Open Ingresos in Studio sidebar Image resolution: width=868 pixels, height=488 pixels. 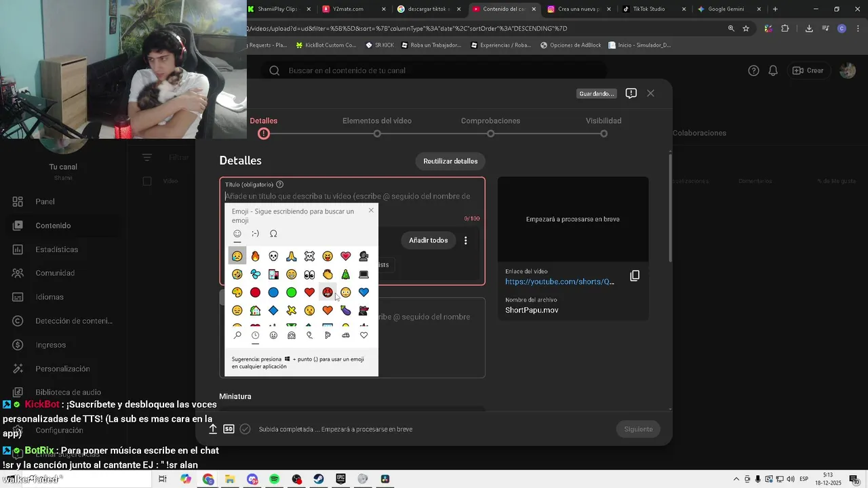tap(64, 345)
